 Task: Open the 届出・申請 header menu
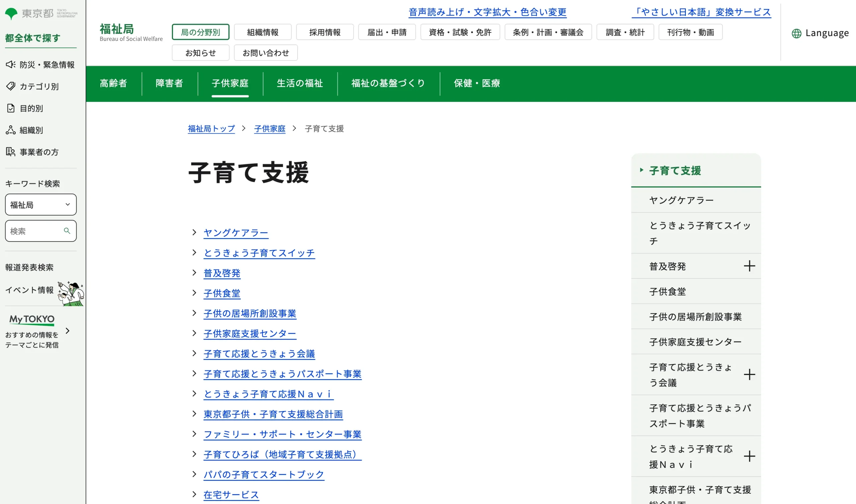pos(387,32)
